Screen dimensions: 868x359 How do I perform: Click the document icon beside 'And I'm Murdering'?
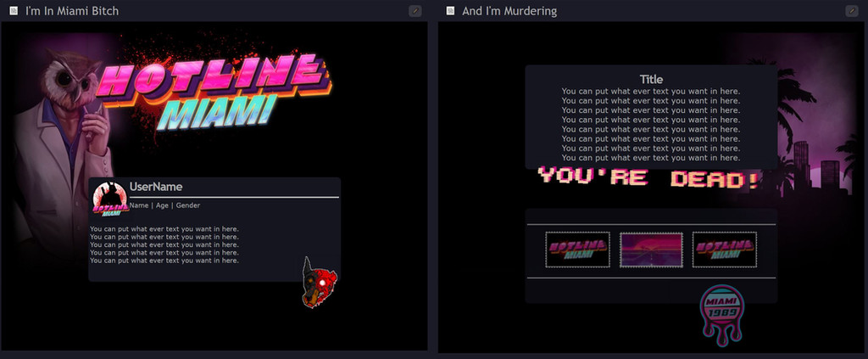[x=451, y=11]
